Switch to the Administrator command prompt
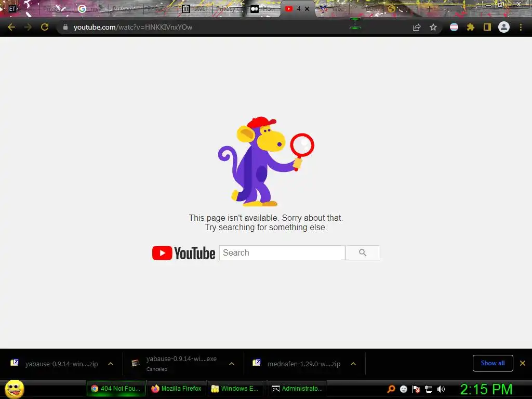 point(297,389)
